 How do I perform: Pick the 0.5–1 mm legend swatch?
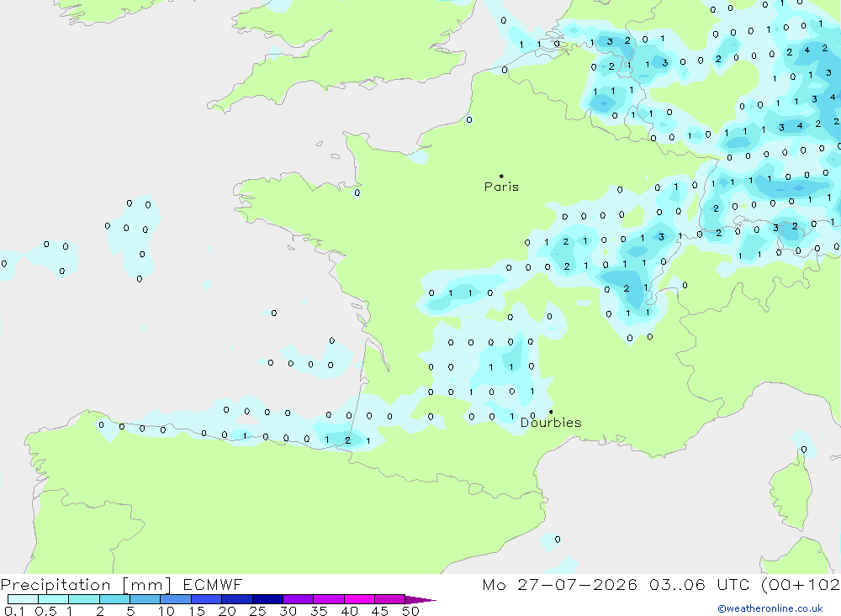point(54,599)
